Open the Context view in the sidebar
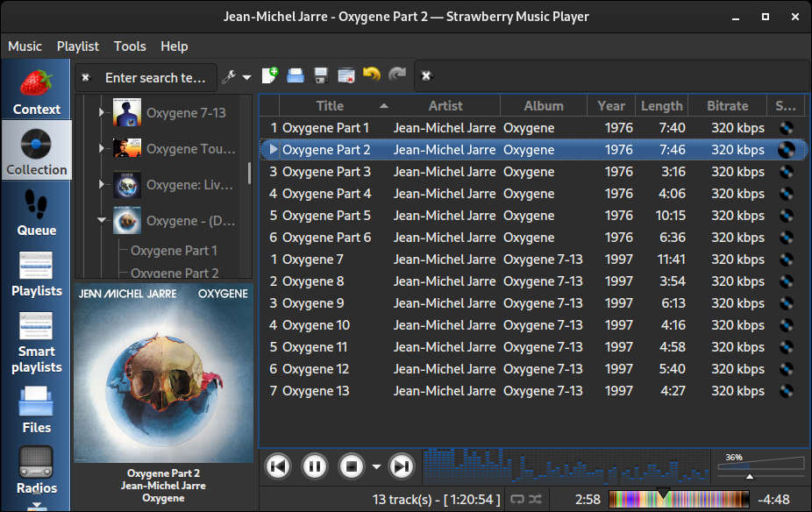Screen dimensions: 812x512 (x=36, y=90)
